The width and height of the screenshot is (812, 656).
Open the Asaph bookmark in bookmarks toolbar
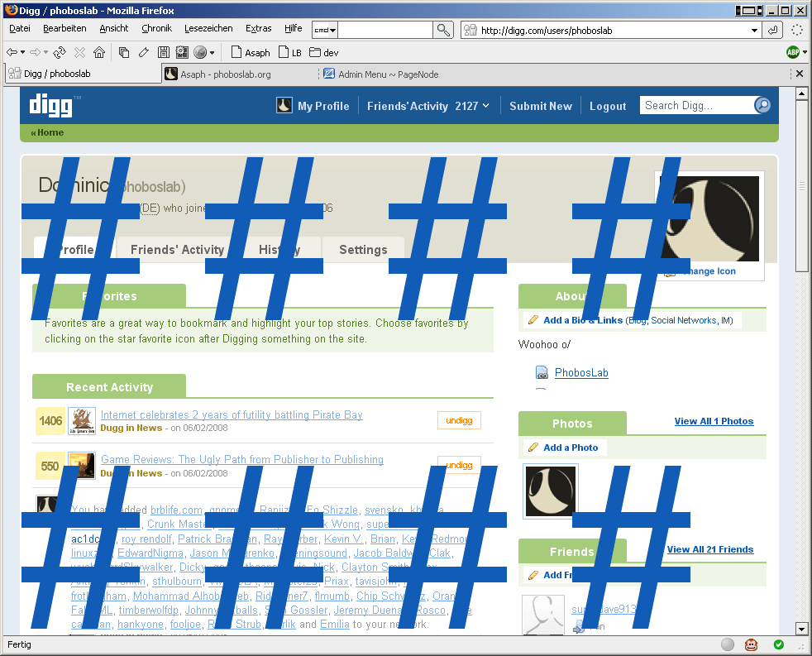point(251,52)
